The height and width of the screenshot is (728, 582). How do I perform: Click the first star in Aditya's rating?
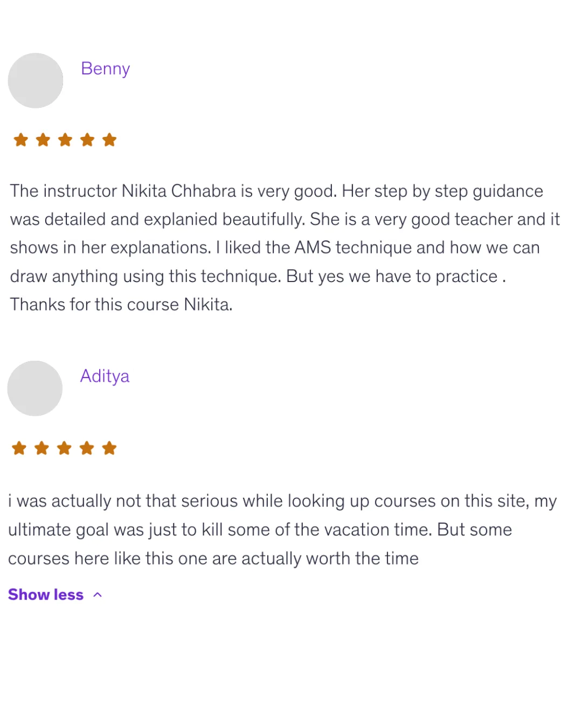point(18,448)
